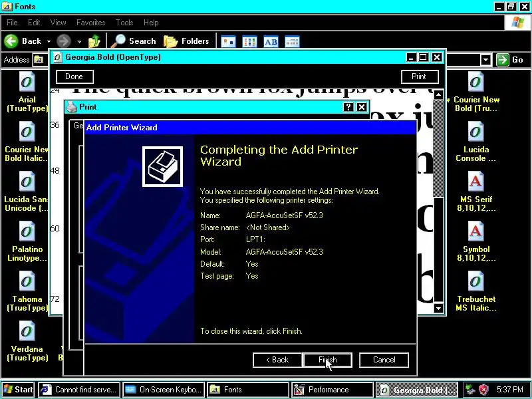Click the font preview scrollbar down arrow

coord(438,308)
